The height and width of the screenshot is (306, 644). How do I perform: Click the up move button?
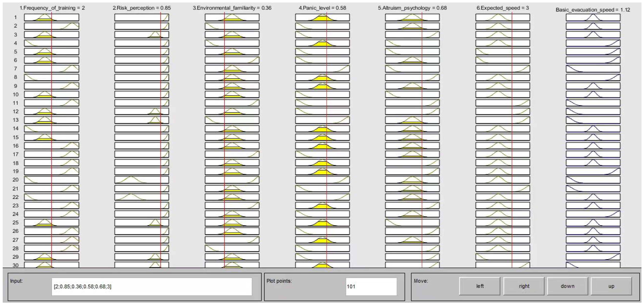coord(611,286)
